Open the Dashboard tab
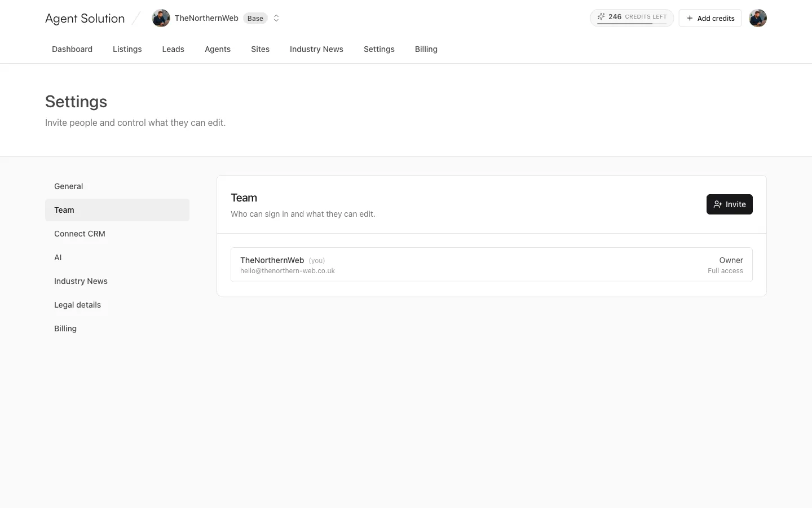Screen dimensions: 812x508 [72, 49]
